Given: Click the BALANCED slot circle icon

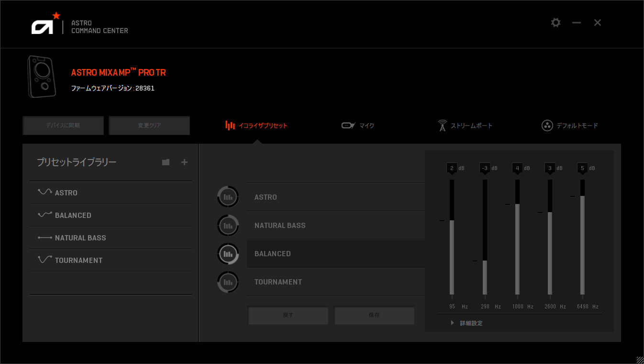Looking at the screenshot, I should pyautogui.click(x=228, y=253).
